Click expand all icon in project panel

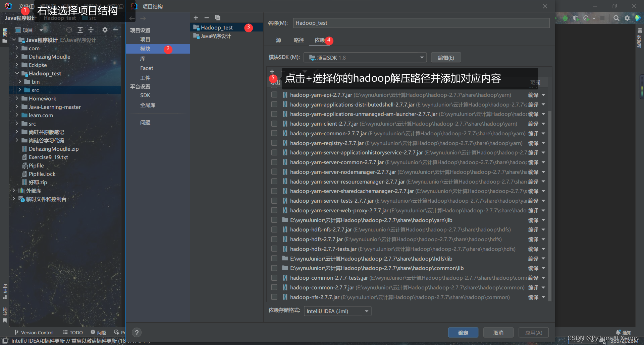pos(80,30)
